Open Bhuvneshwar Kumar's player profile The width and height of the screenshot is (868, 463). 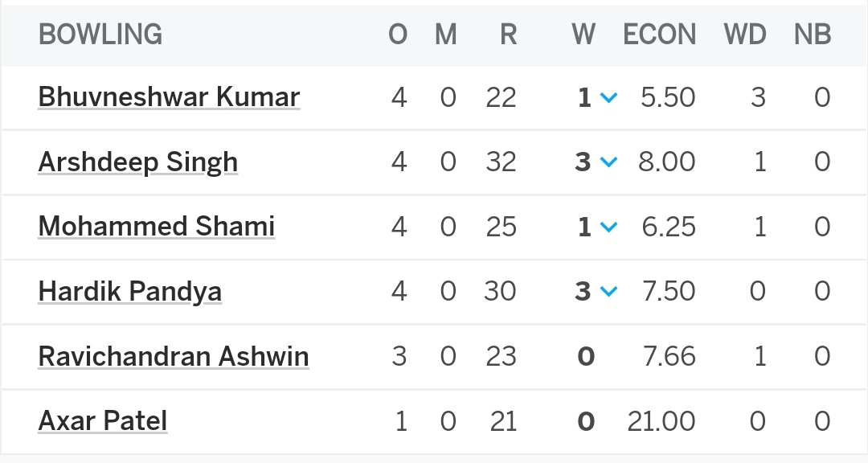click(169, 97)
